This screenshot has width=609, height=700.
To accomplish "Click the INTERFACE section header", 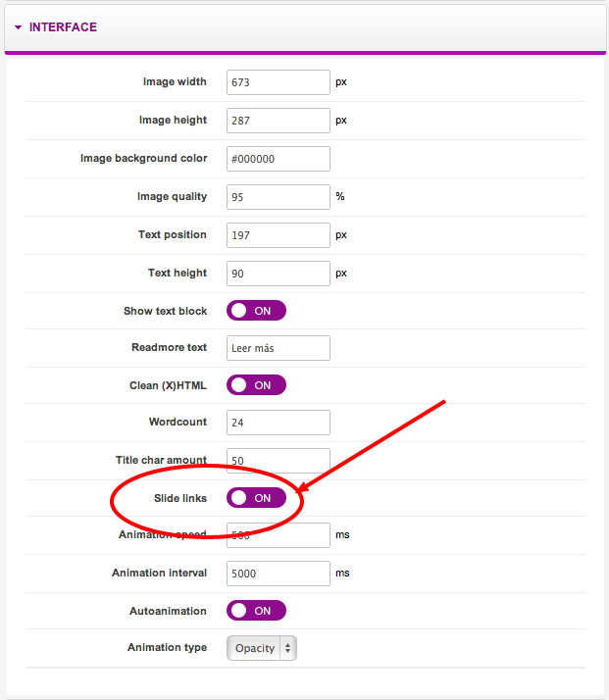I will click(305, 27).
